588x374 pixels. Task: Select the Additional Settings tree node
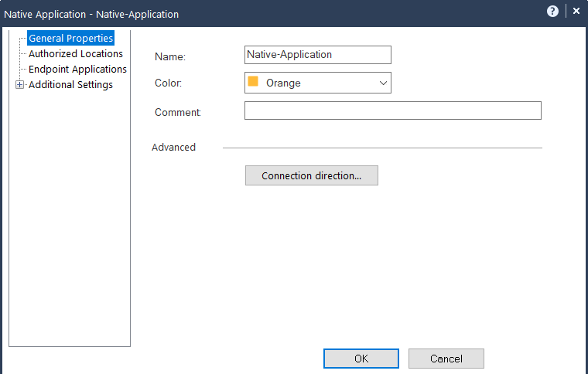point(70,85)
